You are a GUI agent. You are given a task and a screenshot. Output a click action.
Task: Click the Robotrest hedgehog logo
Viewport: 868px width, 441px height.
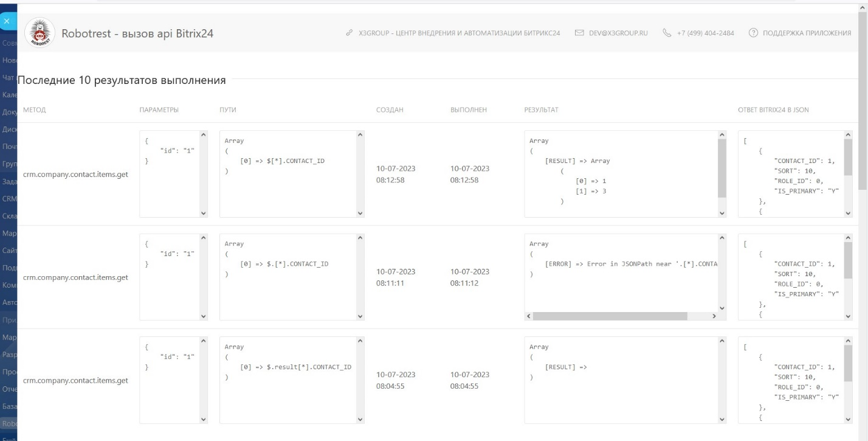[x=39, y=33]
